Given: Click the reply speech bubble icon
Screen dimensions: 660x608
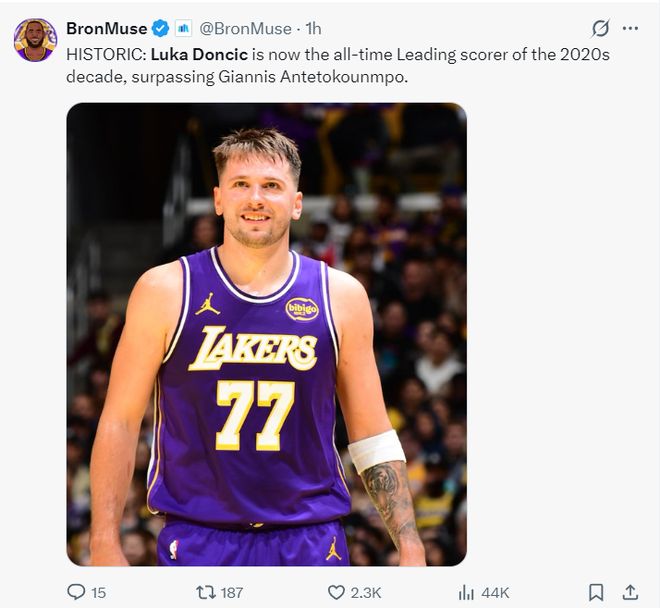Looking at the screenshot, I should [76, 592].
